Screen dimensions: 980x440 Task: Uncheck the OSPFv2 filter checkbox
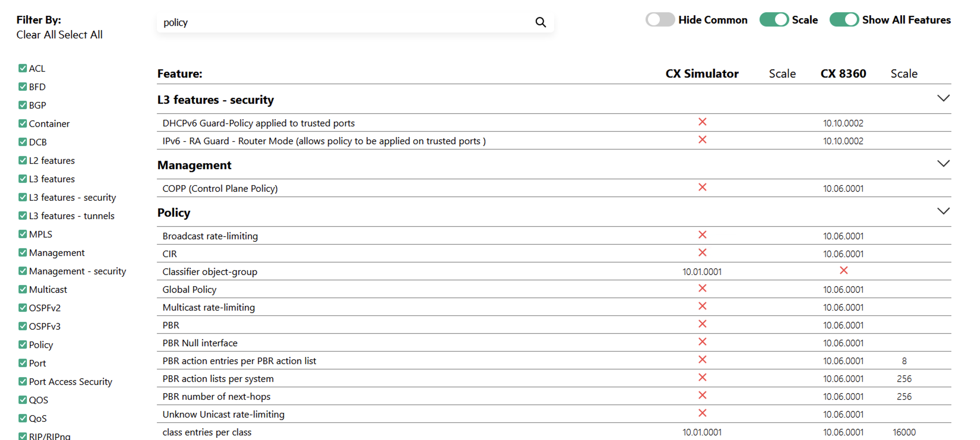[x=23, y=307]
